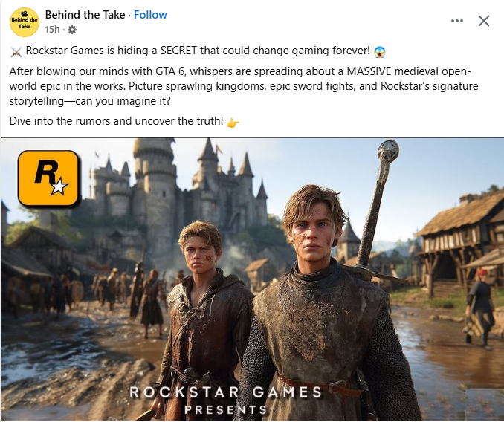Click the gear audience icon beside timestamp
This screenshot has height=422, width=504.
click(72, 30)
